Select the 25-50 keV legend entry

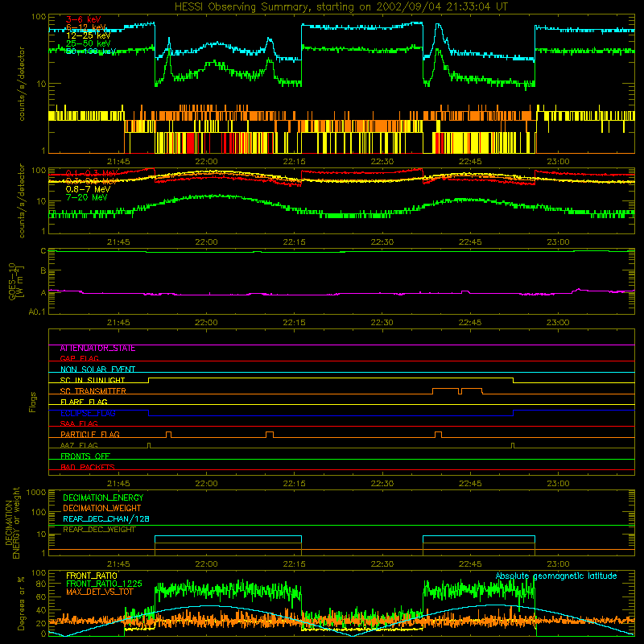89,43
